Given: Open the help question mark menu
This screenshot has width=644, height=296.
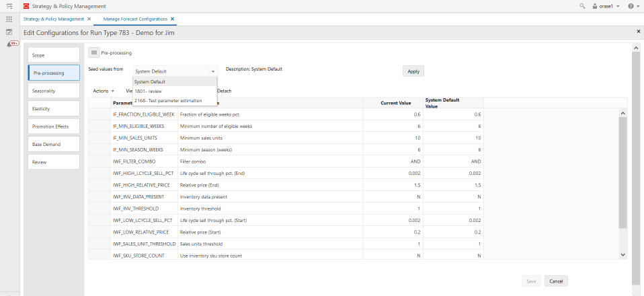Looking at the screenshot, I should click(631, 6).
